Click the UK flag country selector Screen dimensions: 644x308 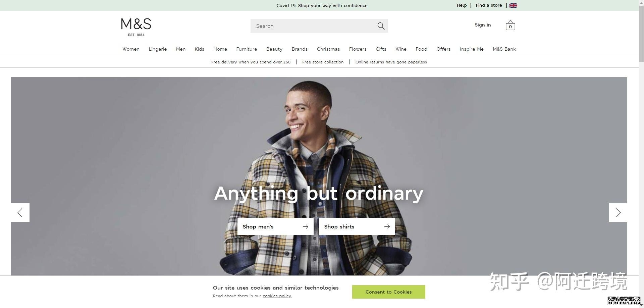coord(513,5)
